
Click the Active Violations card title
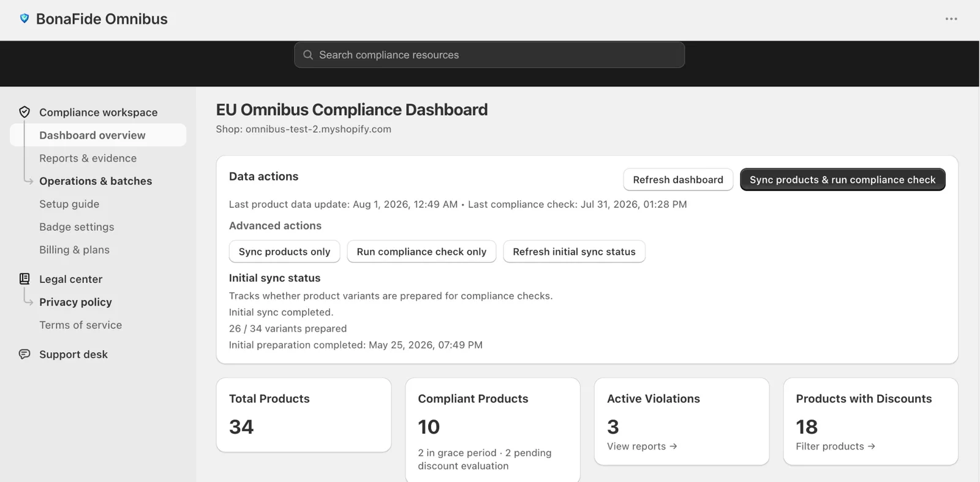click(654, 399)
